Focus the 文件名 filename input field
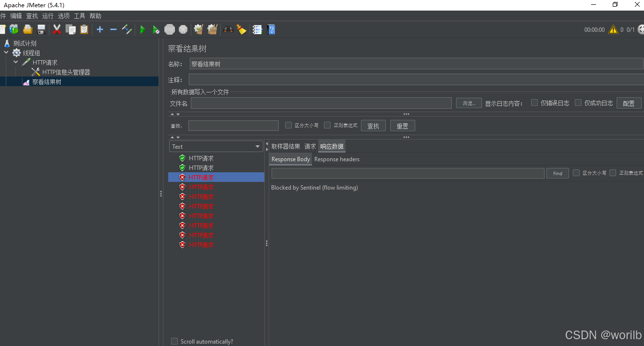 pos(321,103)
